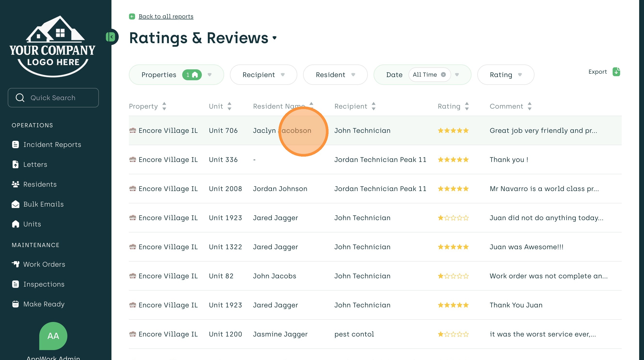Sort the table by Recipient column

(373, 106)
